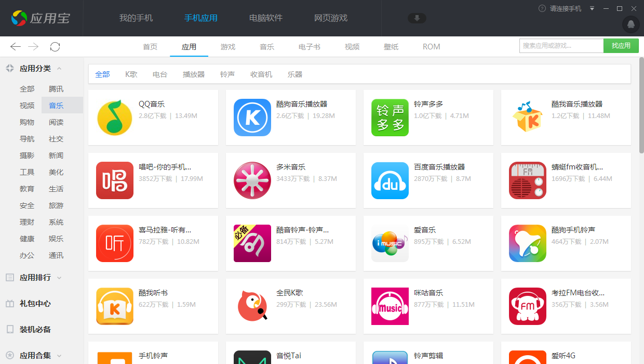Select 导航 in sidebar categories
This screenshot has height=364, width=644.
point(27,139)
